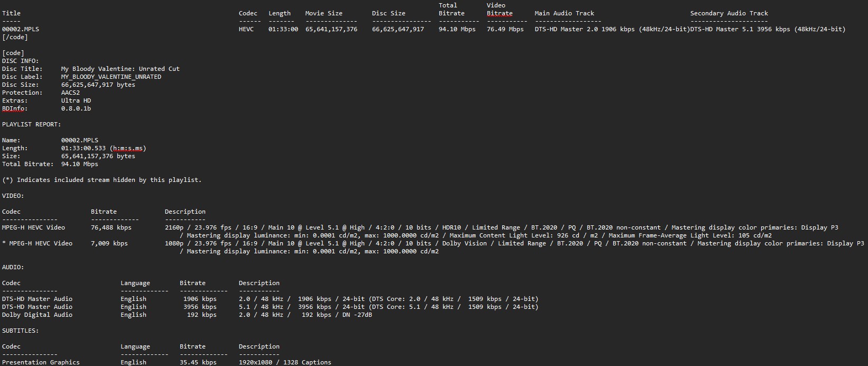Screen dimensions: 868x366
Task: Click the 35.45 kbps subtitle bitrate
Action: [x=198, y=362]
